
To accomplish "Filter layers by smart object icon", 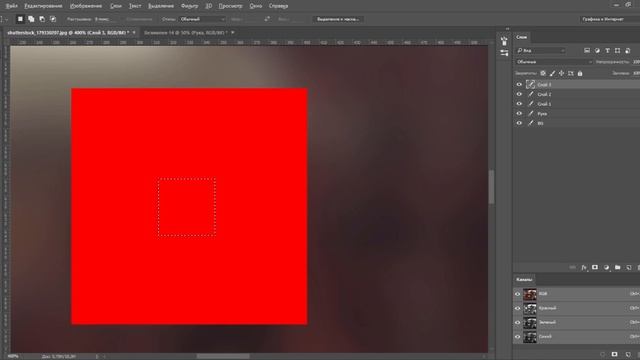I will click(628, 51).
